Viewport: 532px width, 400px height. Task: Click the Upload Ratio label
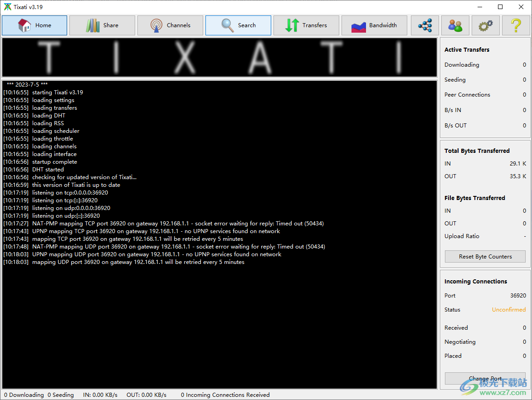click(x=462, y=236)
